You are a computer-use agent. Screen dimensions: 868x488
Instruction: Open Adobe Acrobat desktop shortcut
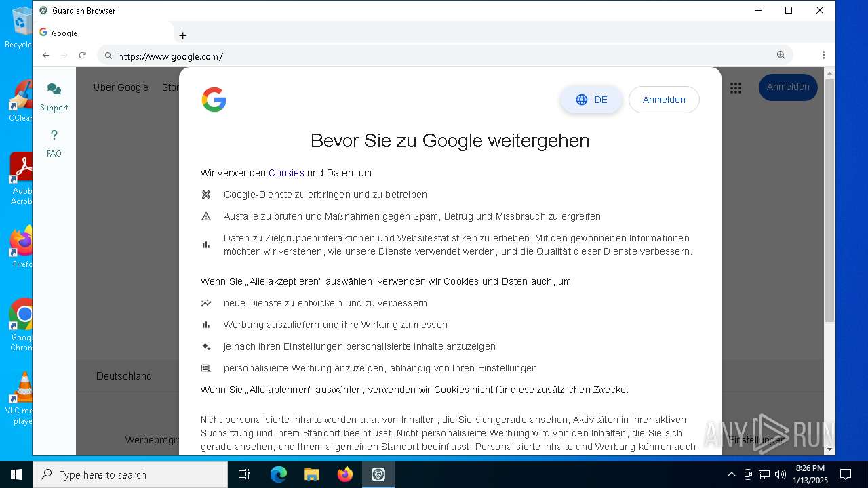pos(20,179)
